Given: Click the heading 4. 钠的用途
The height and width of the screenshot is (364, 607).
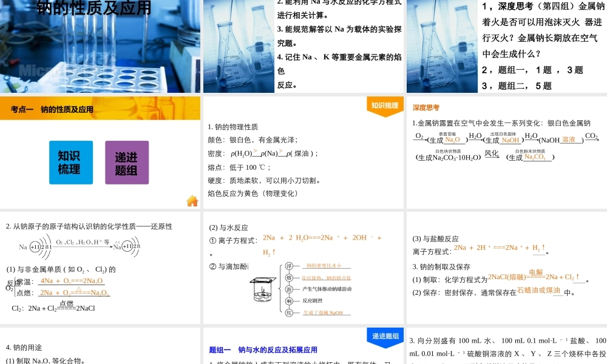Looking at the screenshot, I should 24,348.
